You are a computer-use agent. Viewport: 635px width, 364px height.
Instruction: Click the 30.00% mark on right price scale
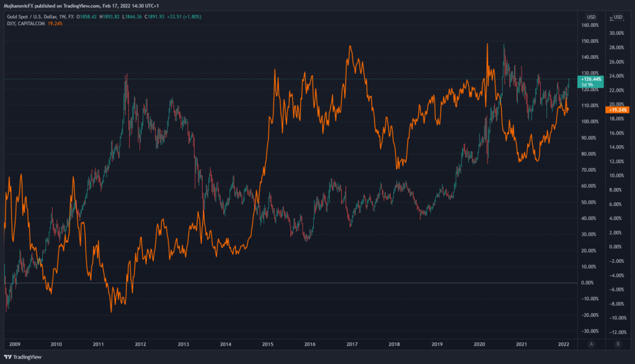[616, 33]
